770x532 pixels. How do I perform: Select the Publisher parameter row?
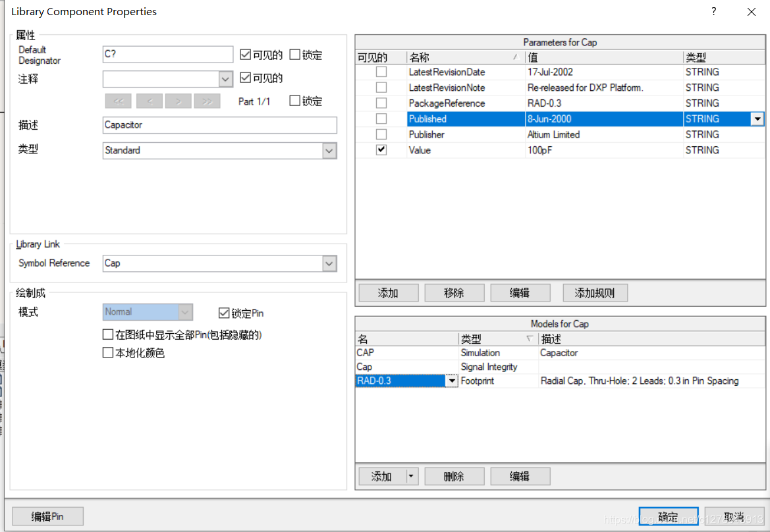(x=465, y=134)
